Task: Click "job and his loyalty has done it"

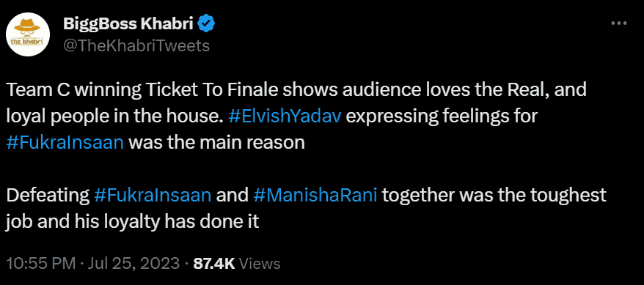Action: point(133,222)
